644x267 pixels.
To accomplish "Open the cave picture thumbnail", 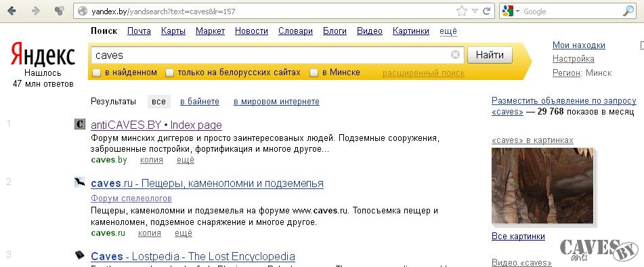I will tap(542, 186).
